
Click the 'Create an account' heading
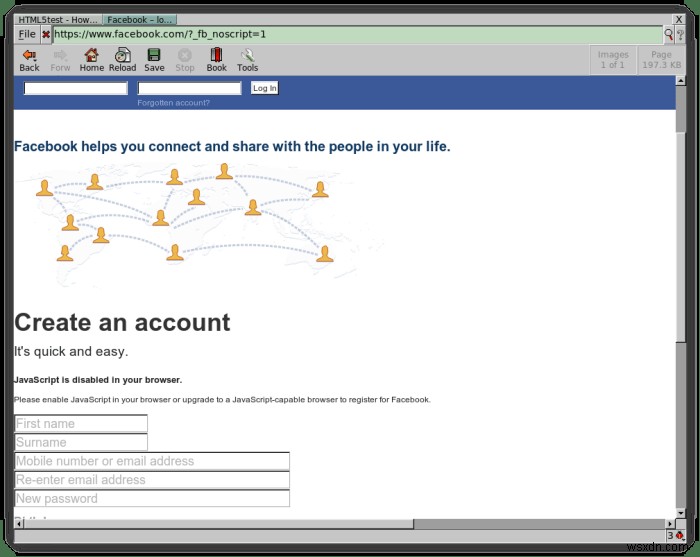[122, 322]
